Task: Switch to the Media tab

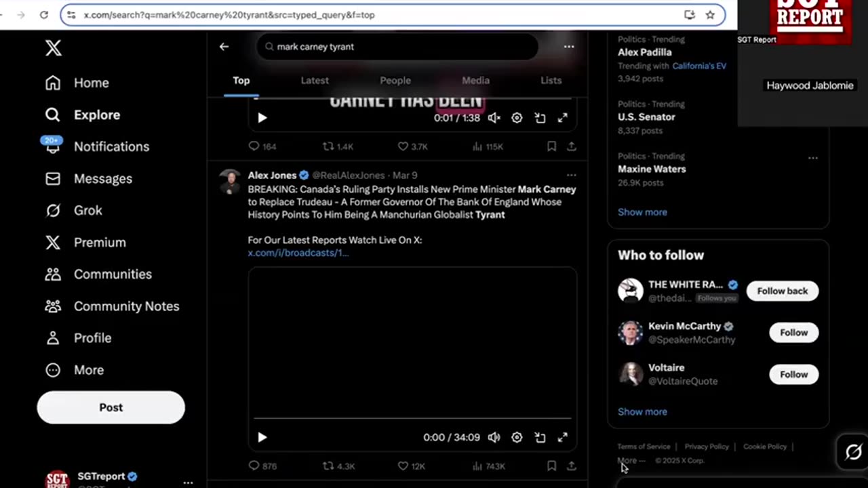Action: 475,80
